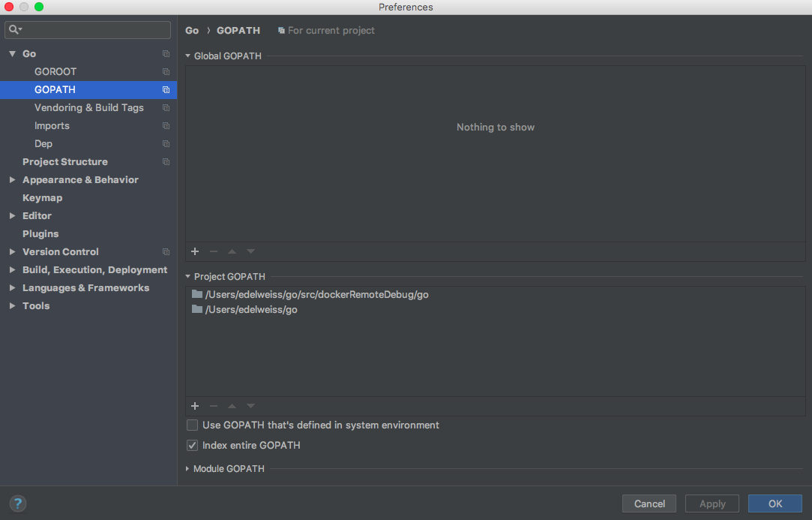Expand the Module GOPATH section

(x=187, y=469)
